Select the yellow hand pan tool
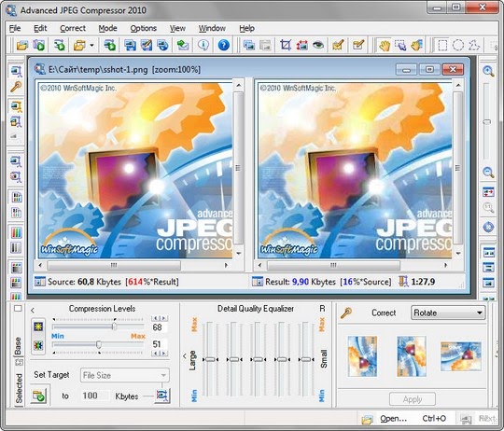The image size is (504, 431). click(x=385, y=46)
